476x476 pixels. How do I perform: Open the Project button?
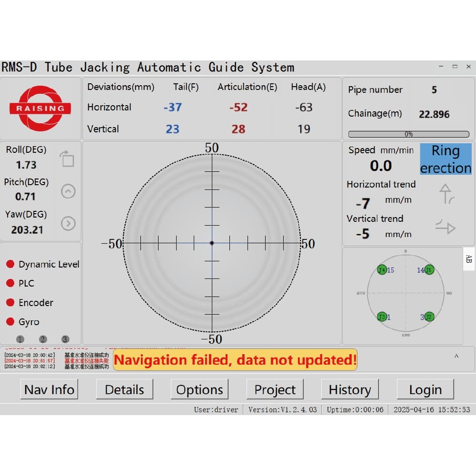pos(275,389)
